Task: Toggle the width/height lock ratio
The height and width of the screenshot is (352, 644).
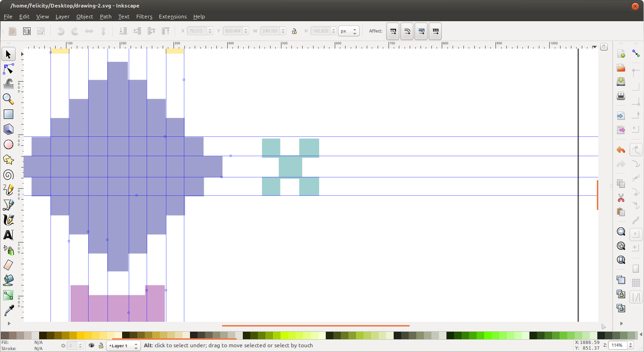Action: [294, 31]
